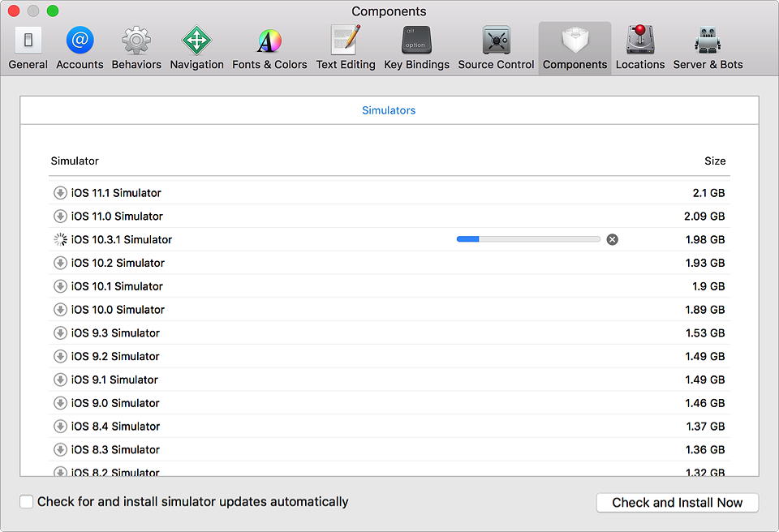Click the spinner beside iOS 10.3.1 Simulator
Image resolution: width=779 pixels, height=532 pixels.
coord(60,239)
